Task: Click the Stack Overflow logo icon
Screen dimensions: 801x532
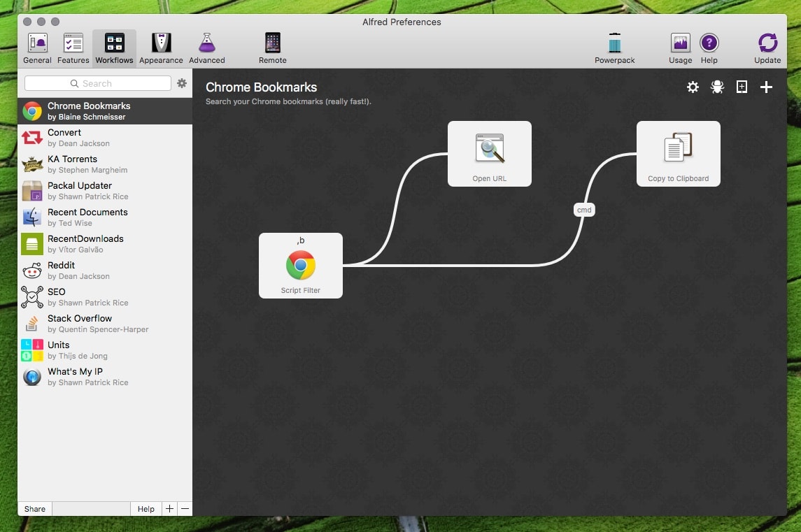Action: [x=32, y=323]
